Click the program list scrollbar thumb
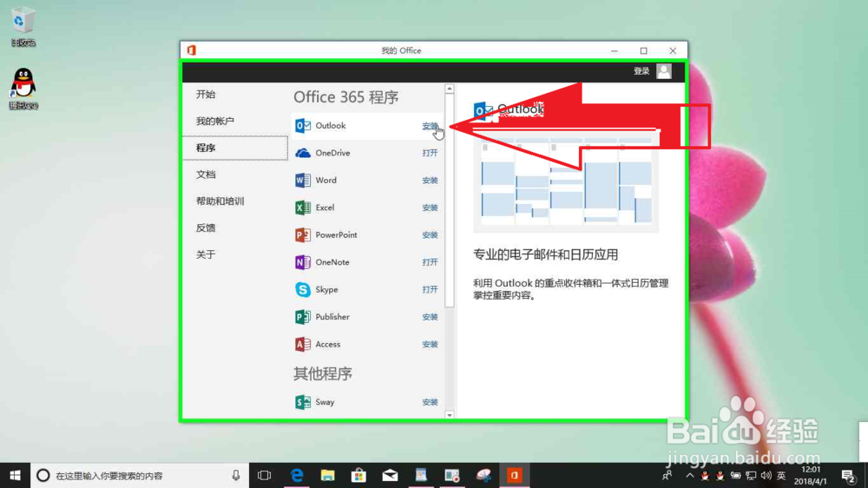 click(450, 200)
